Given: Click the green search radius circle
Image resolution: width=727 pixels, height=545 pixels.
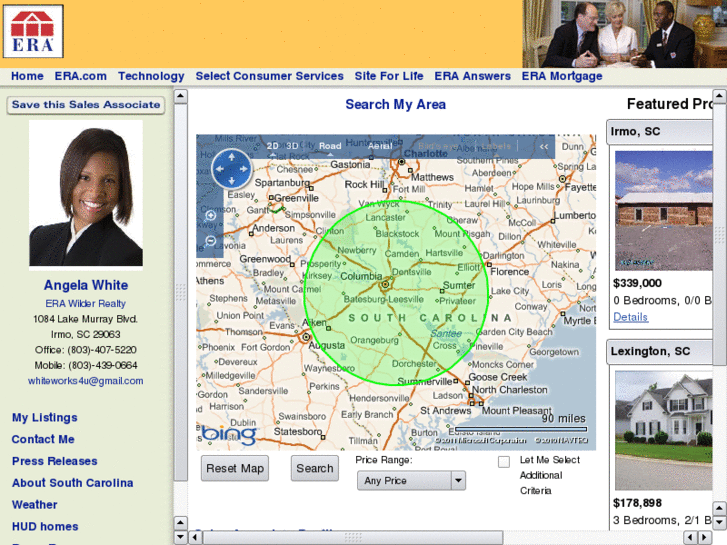Looking at the screenshot, I should [396, 293].
